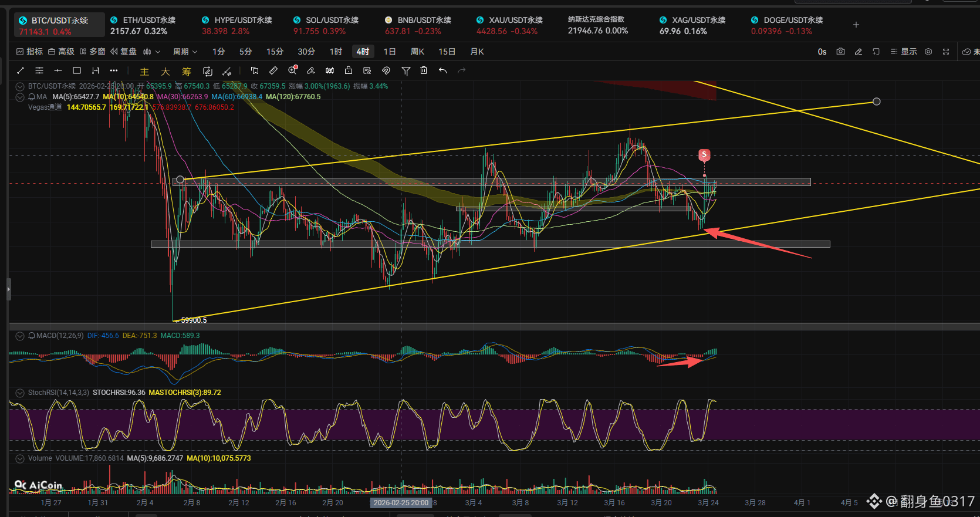Click the red S sell signal marker

click(x=704, y=155)
